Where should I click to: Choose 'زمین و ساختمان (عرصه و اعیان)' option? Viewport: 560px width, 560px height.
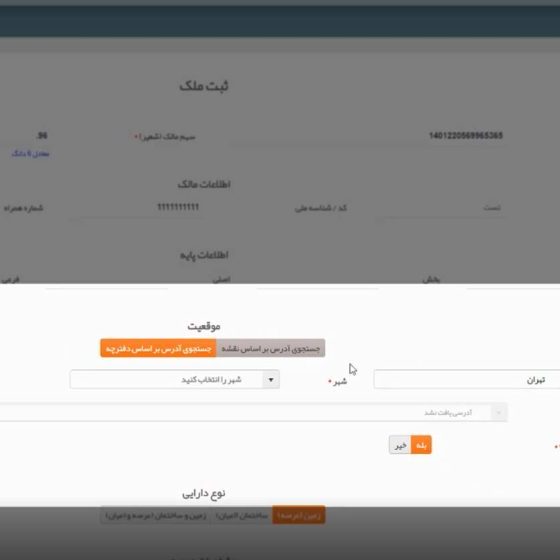point(156,515)
